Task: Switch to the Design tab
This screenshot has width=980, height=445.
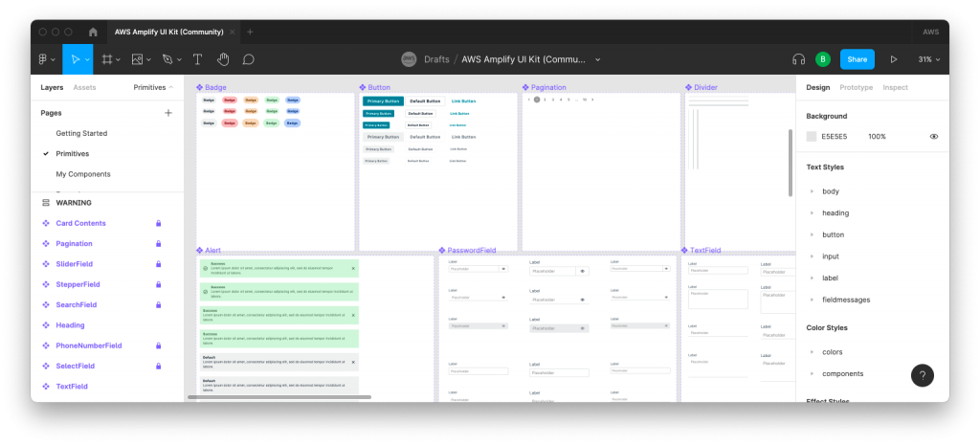Action: coord(818,87)
